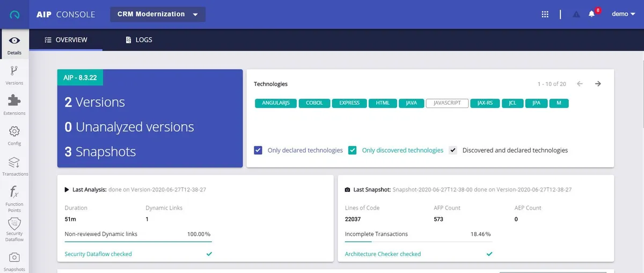The image size is (644, 273).
Task: Click the 3 Snapshots count
Action: 100,152
